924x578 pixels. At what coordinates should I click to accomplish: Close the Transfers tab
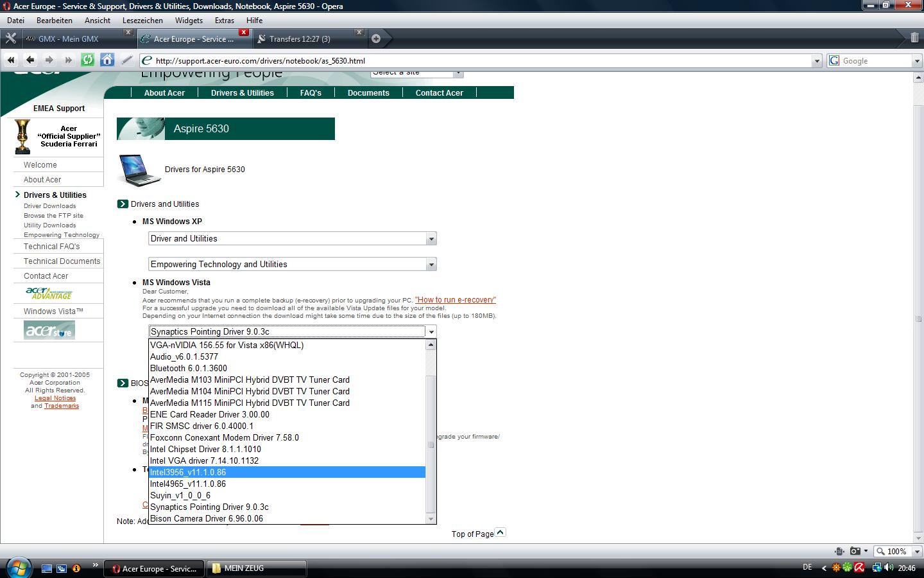coord(359,32)
